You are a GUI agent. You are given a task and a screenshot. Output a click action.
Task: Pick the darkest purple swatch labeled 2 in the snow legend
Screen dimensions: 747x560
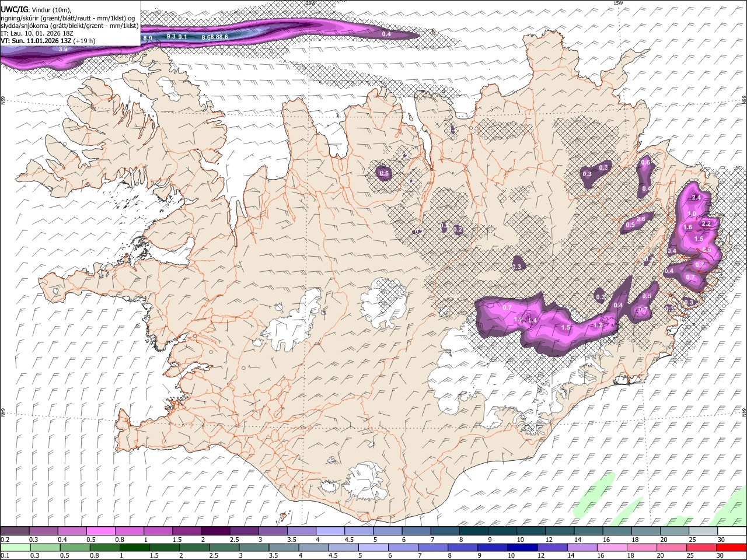click(215, 531)
